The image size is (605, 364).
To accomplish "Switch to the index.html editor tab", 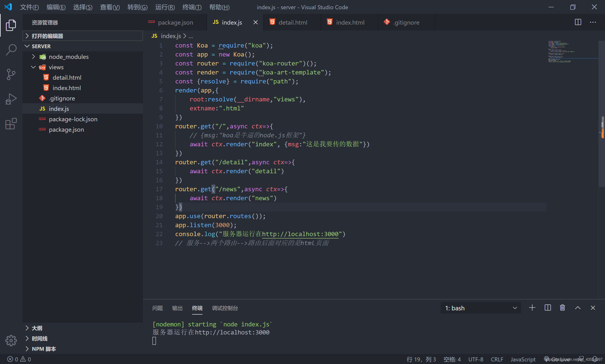I will pyautogui.click(x=350, y=22).
